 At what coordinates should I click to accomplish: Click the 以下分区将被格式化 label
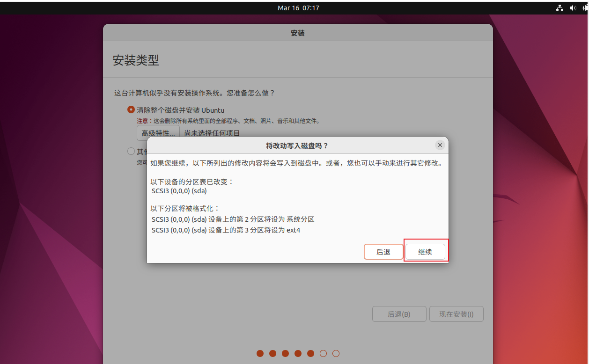click(185, 208)
